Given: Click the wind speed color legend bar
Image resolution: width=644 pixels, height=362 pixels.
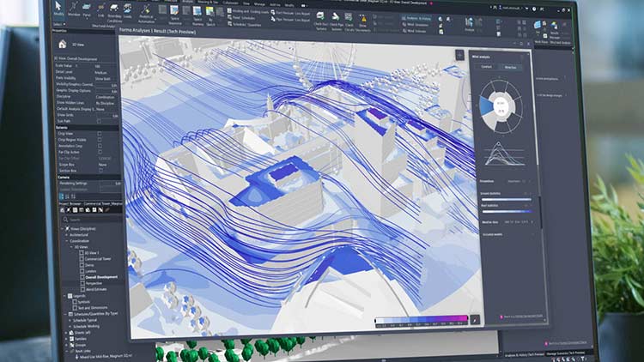Looking at the screenshot, I should pos(421,321).
